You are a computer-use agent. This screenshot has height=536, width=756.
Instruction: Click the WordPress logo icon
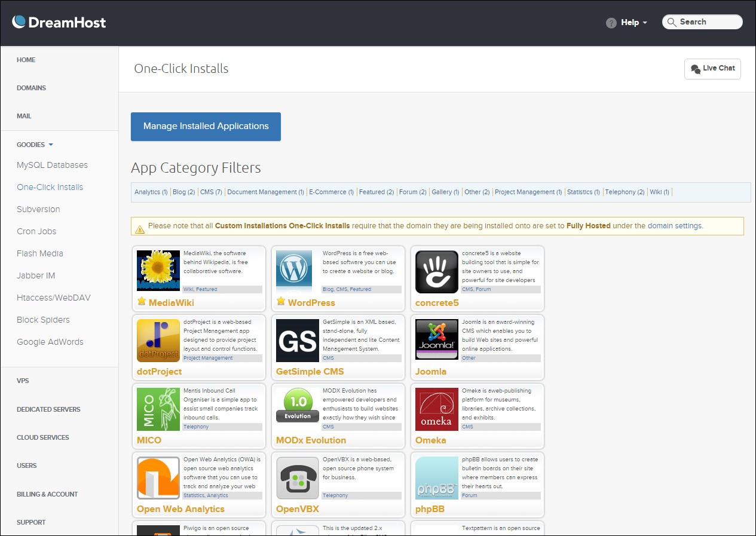(x=294, y=271)
